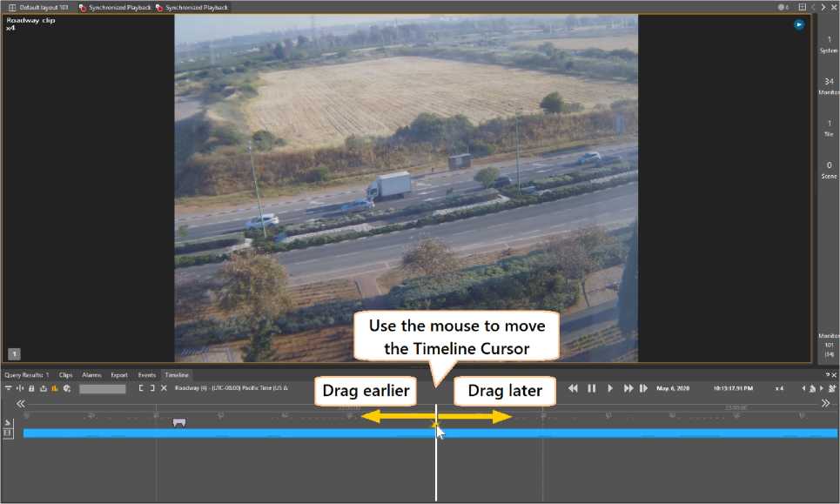Click the orange bar chart icon
840x504 pixels.
[55, 388]
